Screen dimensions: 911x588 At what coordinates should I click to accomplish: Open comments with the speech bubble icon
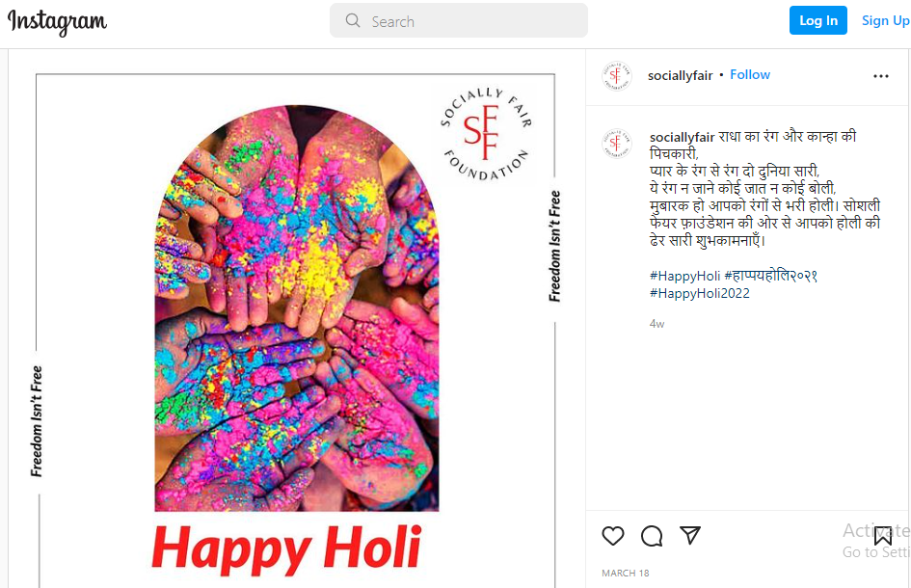[x=652, y=536]
